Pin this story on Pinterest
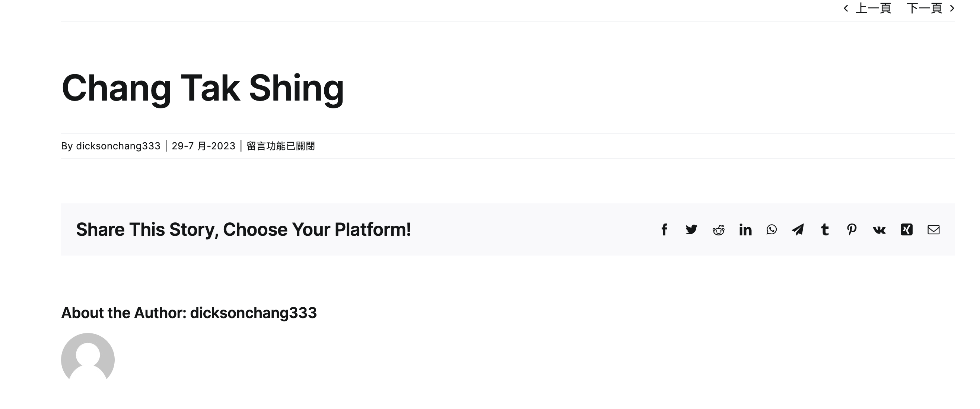980x409 pixels. (x=852, y=229)
